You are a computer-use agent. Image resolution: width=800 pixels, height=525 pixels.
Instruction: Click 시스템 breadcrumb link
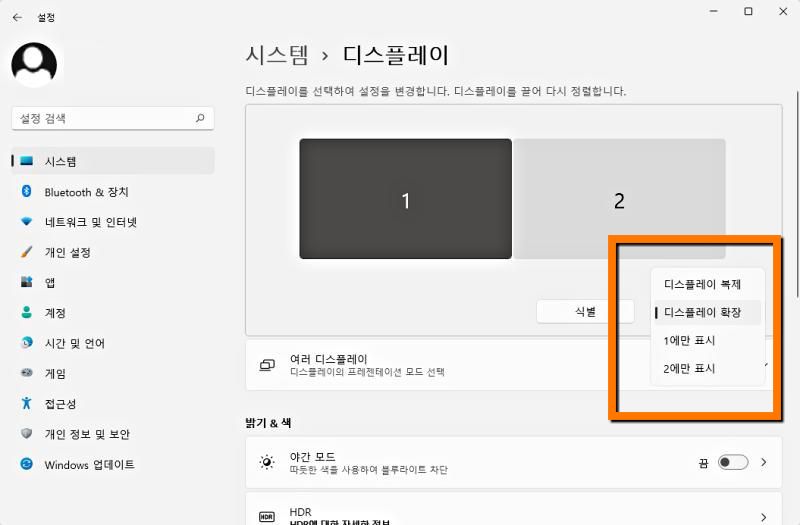277,55
